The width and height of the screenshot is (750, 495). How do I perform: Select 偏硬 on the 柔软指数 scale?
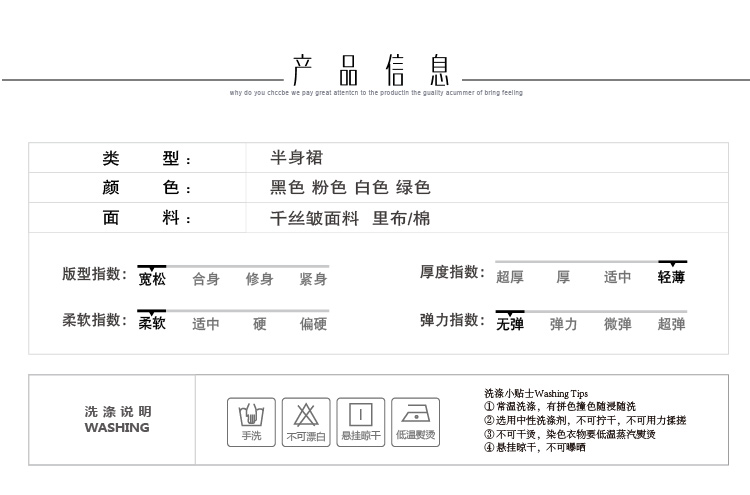coord(313,324)
